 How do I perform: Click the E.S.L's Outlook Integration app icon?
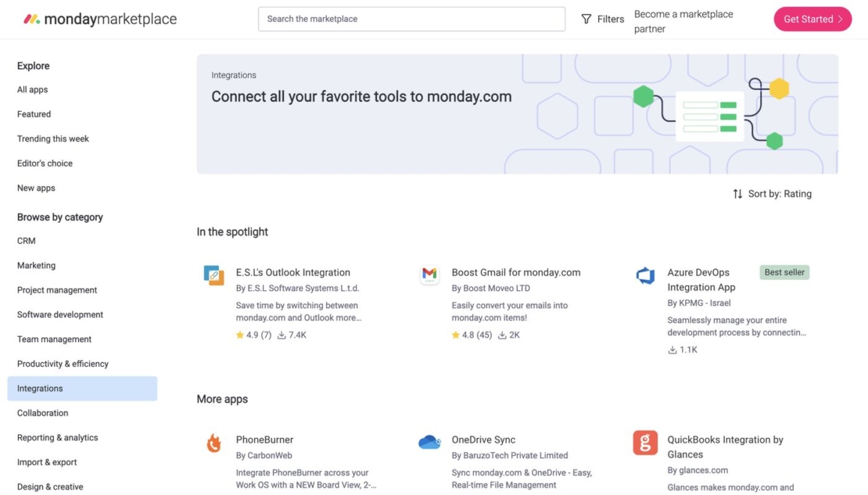tap(213, 275)
